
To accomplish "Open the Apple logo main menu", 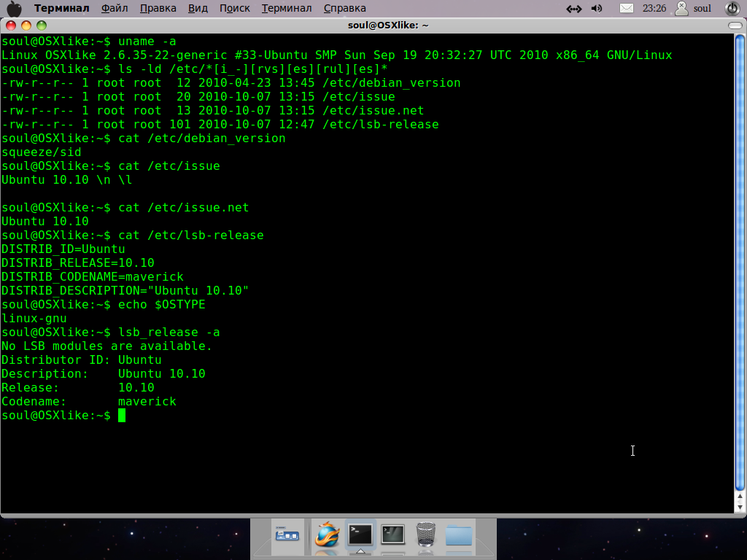I will [15, 9].
